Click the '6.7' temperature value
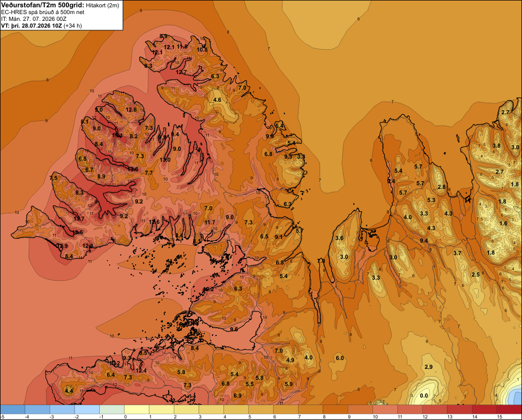 click(89, 170)
